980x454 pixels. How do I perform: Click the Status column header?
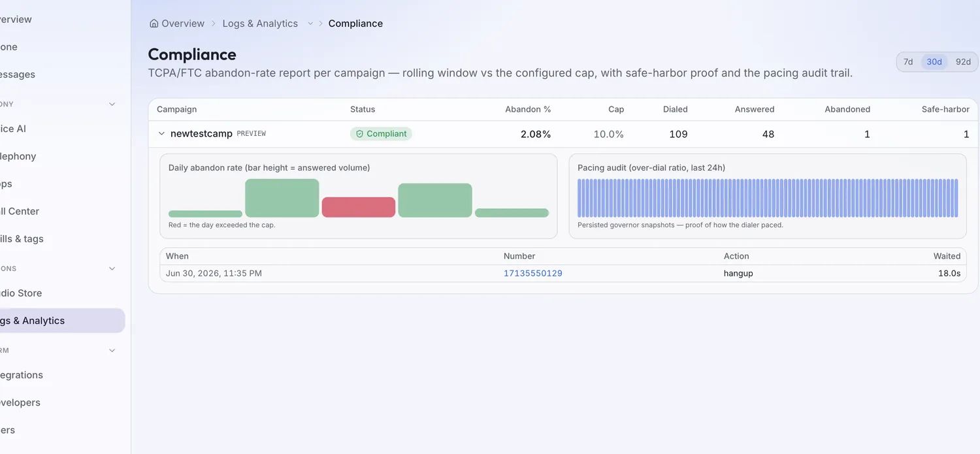pos(363,109)
